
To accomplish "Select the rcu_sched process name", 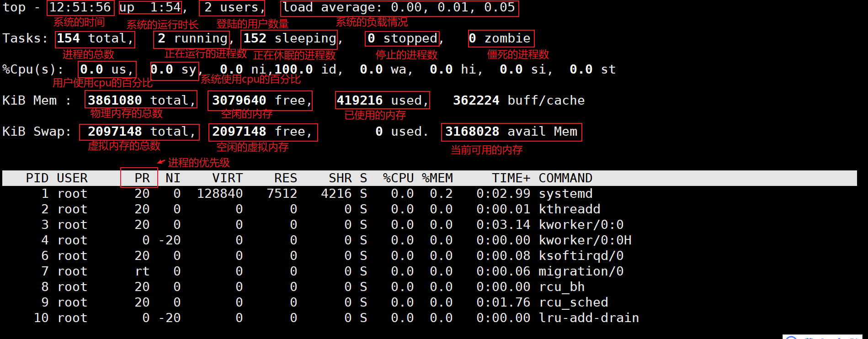I will 573,302.
